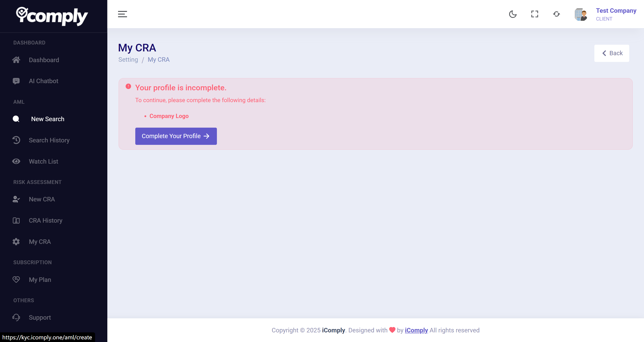Screen dimensions: 644x342
Task: Click the Search History clock icon
Action: coord(16,140)
